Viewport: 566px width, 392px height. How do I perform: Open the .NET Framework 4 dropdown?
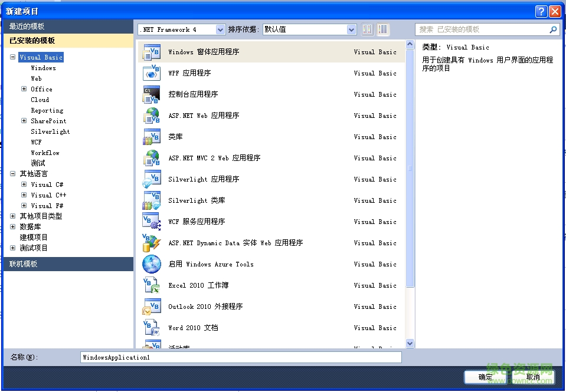220,29
